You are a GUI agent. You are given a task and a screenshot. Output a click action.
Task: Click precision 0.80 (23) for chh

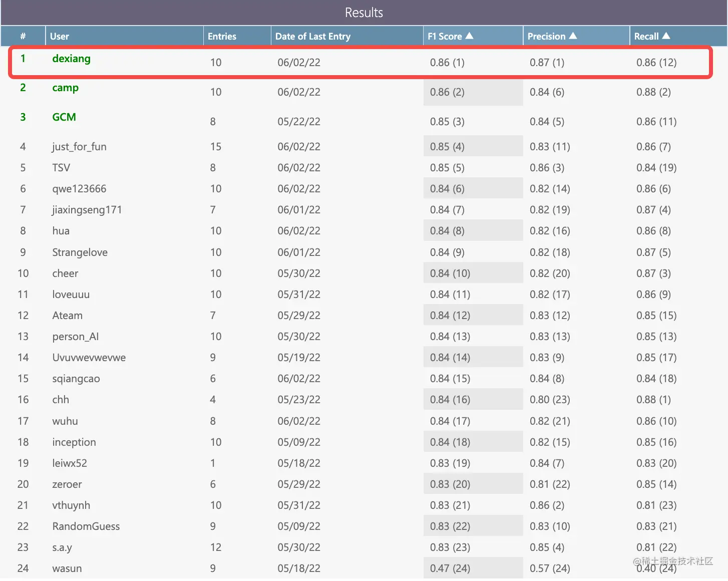pos(550,399)
